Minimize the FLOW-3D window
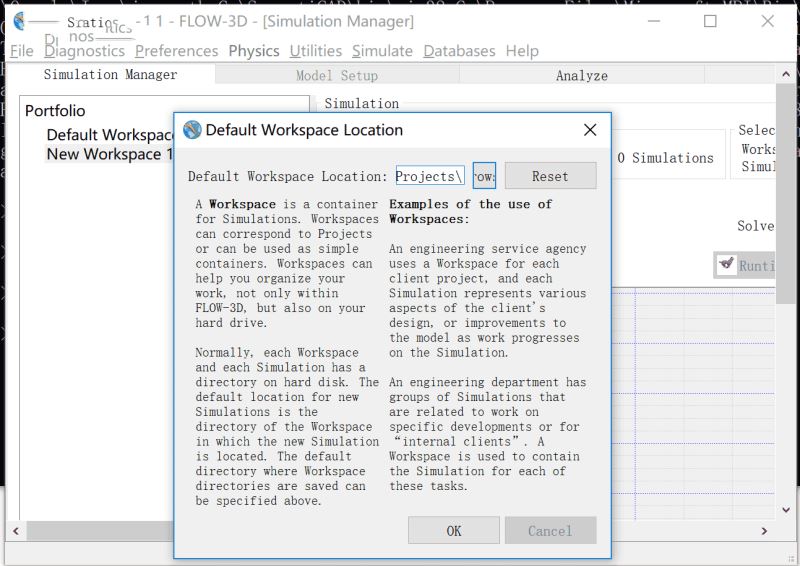 (x=654, y=21)
